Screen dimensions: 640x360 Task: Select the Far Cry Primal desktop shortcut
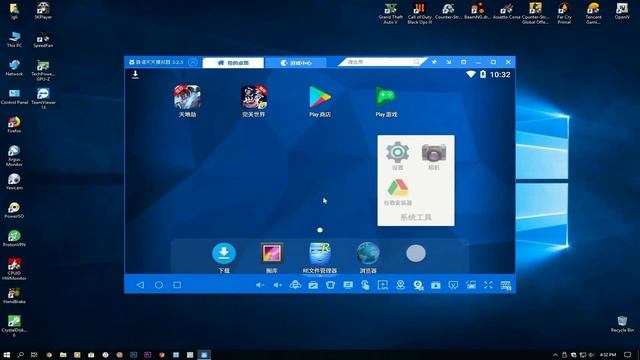click(564, 13)
